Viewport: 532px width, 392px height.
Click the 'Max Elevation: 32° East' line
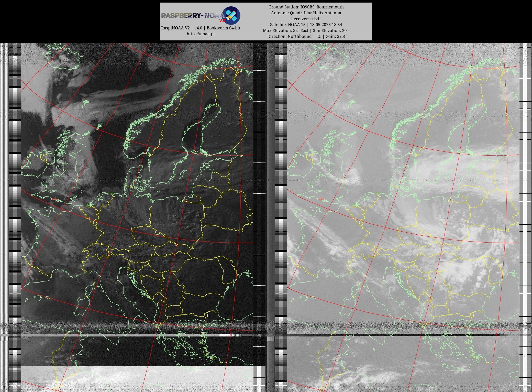point(306,30)
